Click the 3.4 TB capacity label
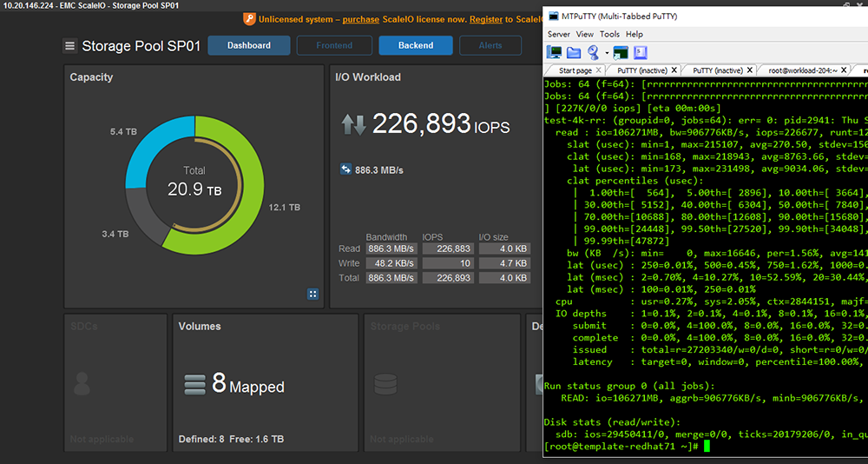Screen dimensions: 868x464 point(115,234)
